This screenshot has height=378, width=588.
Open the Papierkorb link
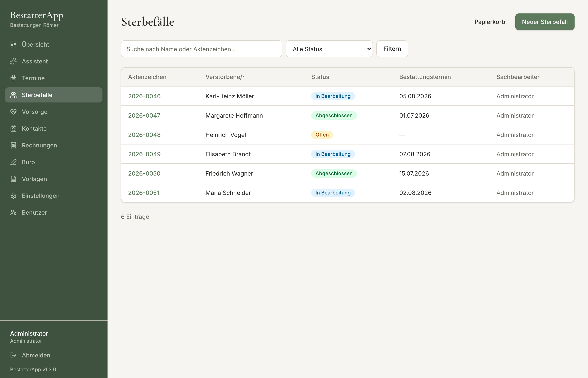click(x=490, y=22)
